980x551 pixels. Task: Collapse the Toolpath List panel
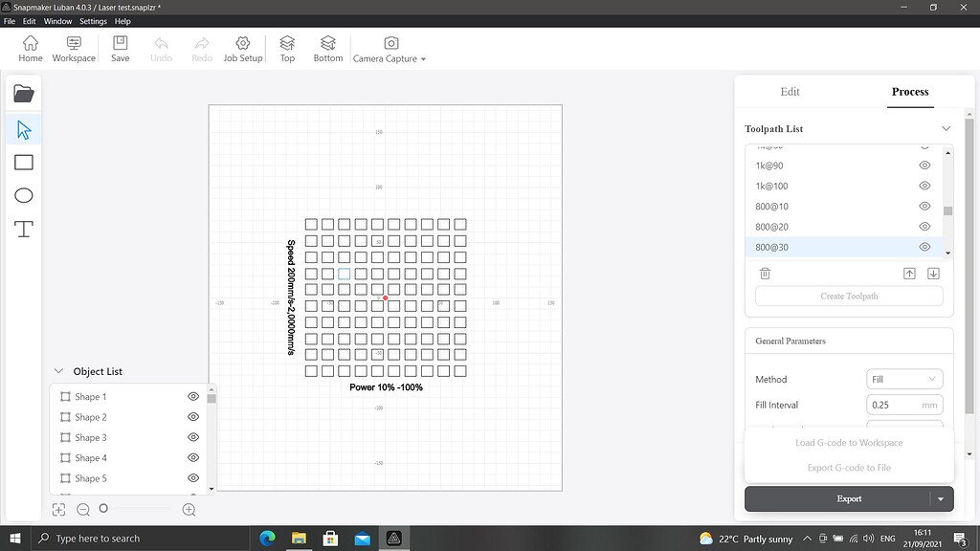(947, 127)
